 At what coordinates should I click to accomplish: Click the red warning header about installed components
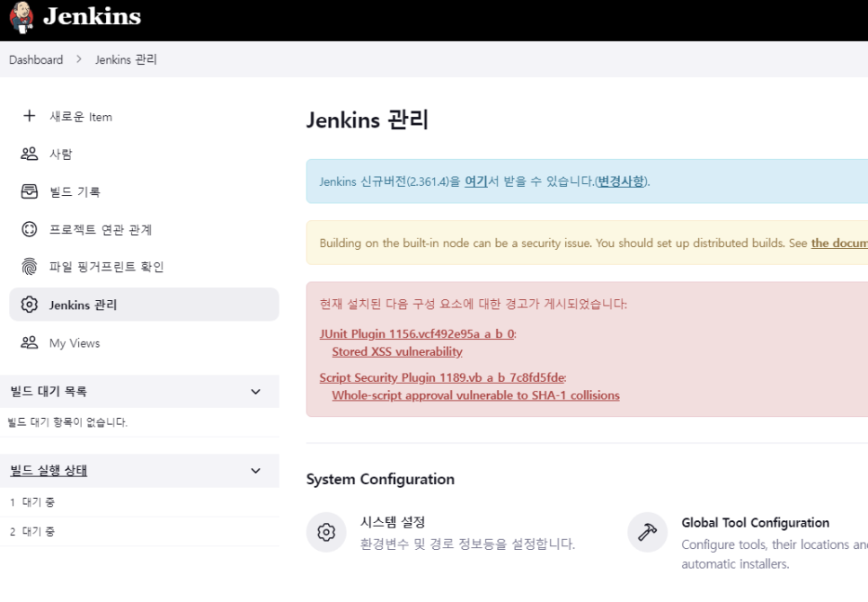pos(474,304)
